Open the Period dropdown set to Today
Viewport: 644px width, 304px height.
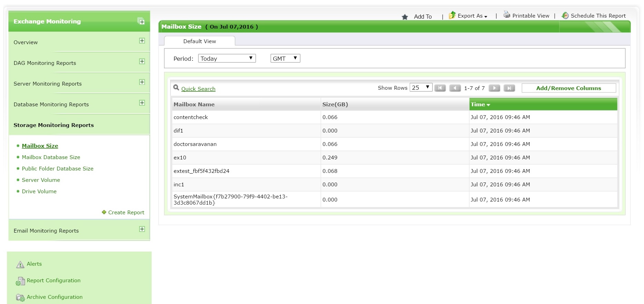pyautogui.click(x=227, y=58)
